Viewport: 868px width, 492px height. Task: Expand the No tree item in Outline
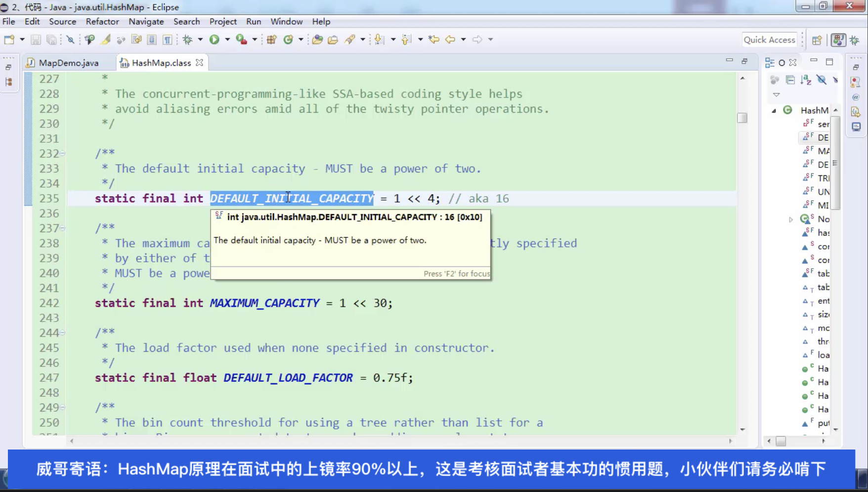(x=790, y=219)
